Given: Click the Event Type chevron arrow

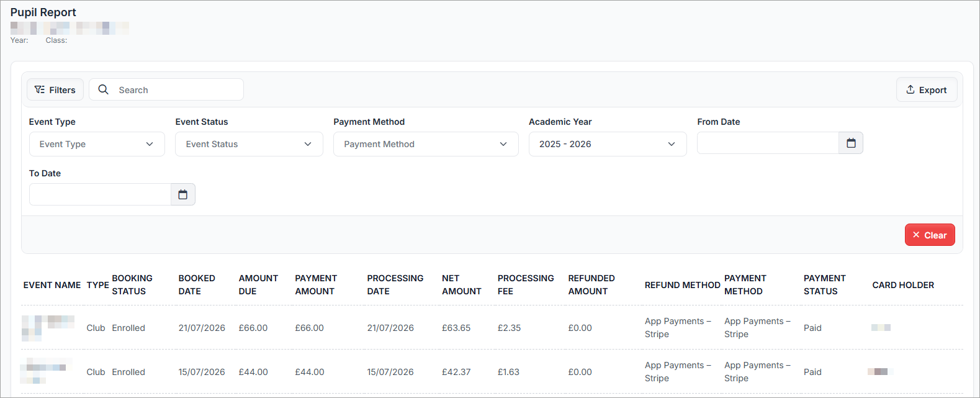Looking at the screenshot, I should tap(150, 144).
